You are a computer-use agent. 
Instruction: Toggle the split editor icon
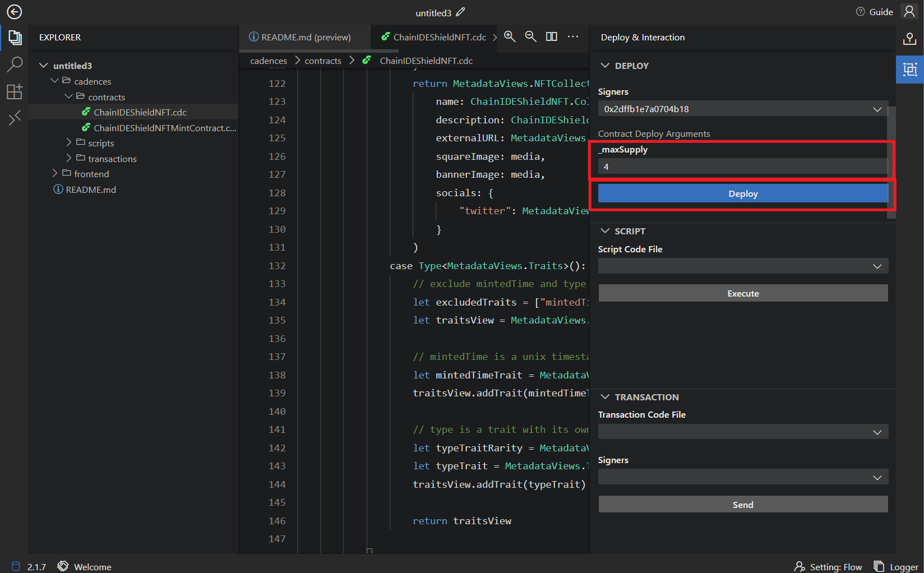(552, 36)
